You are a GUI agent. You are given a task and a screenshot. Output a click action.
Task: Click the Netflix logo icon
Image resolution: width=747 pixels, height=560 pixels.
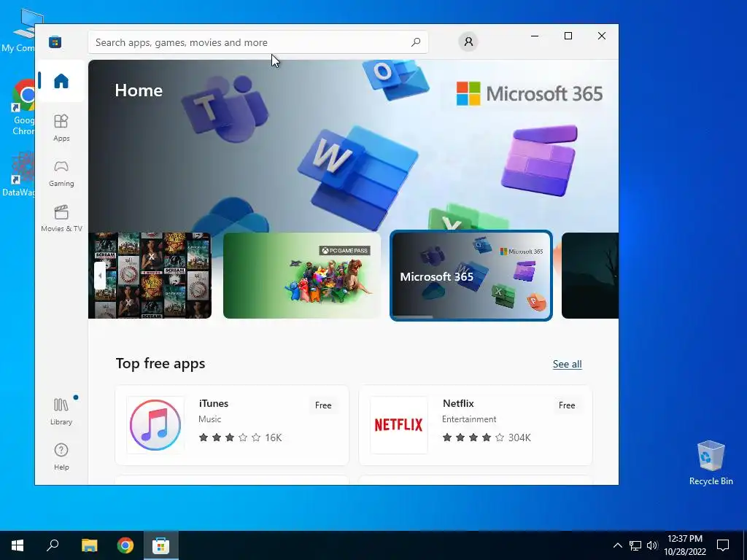click(x=399, y=425)
